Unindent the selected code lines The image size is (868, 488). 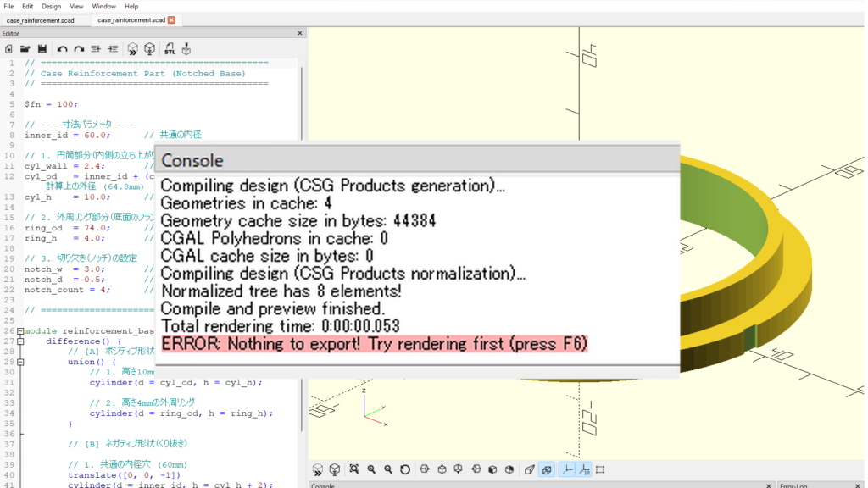pyautogui.click(x=114, y=48)
